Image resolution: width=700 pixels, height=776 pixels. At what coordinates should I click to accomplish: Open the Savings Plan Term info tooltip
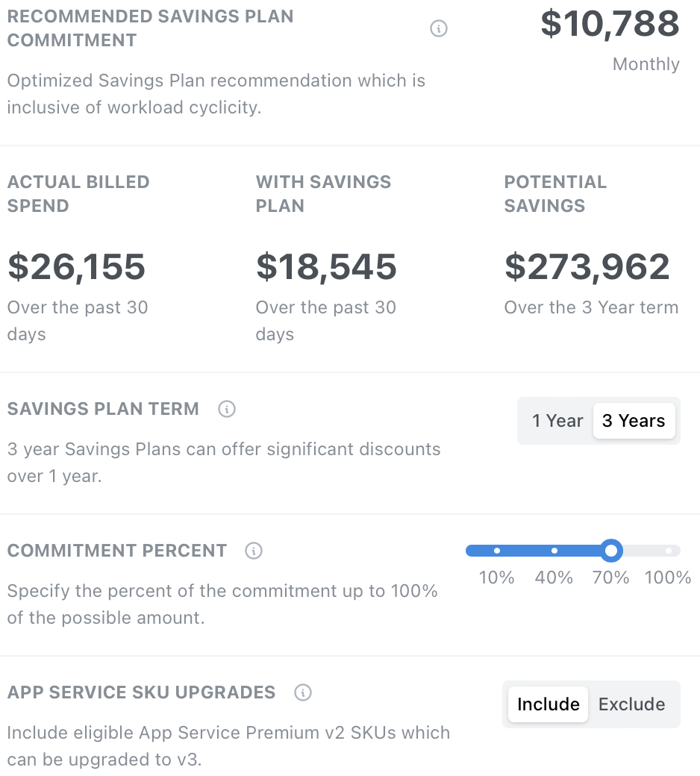point(227,409)
